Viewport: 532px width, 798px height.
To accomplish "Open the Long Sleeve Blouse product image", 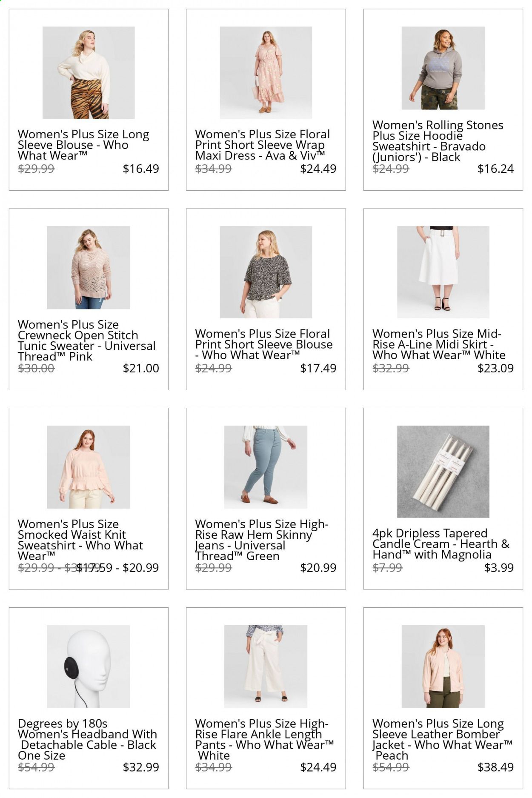I will coord(89,72).
